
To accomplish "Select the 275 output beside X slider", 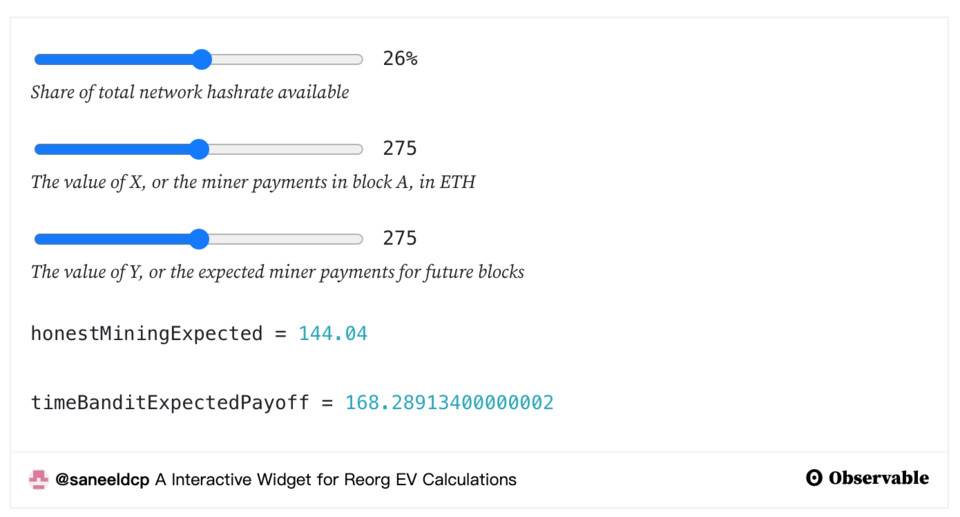I will click(x=400, y=148).
